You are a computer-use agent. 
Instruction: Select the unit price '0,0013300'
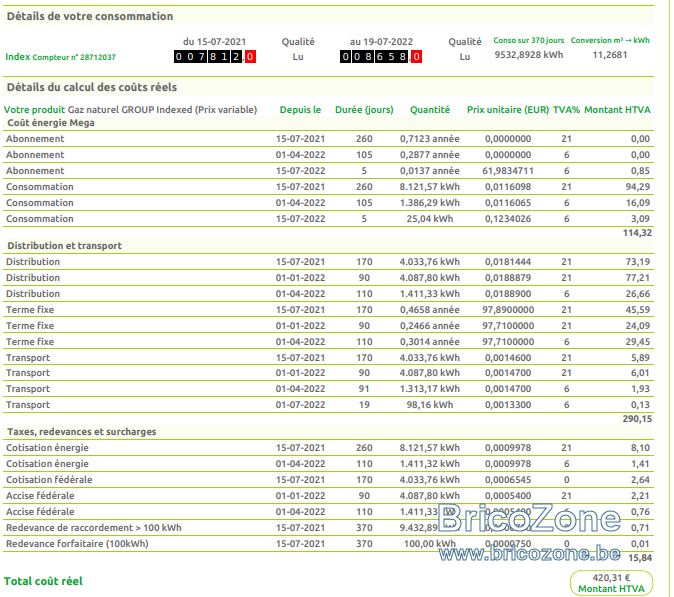pos(508,405)
